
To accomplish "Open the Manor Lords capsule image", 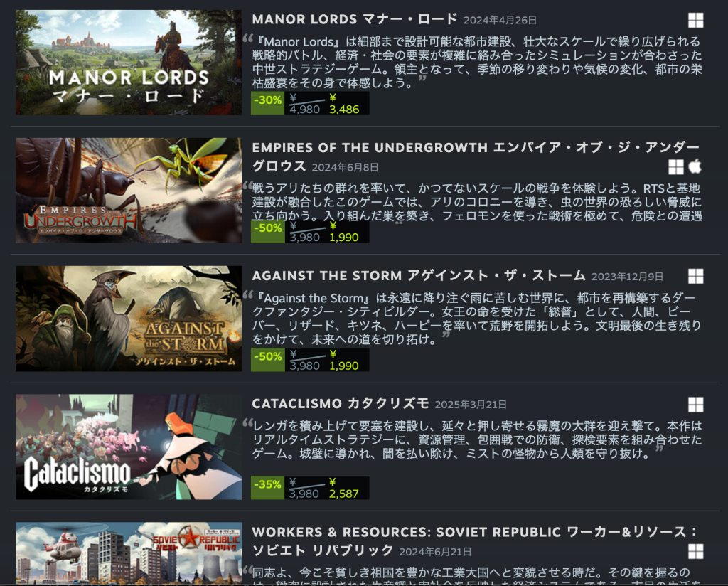I will [x=129, y=62].
